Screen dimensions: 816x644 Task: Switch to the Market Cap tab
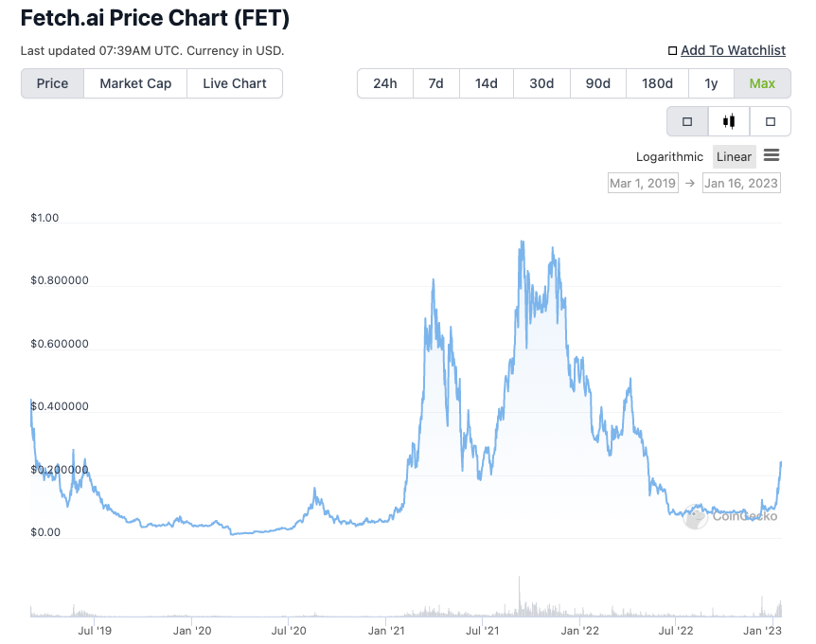coord(134,83)
